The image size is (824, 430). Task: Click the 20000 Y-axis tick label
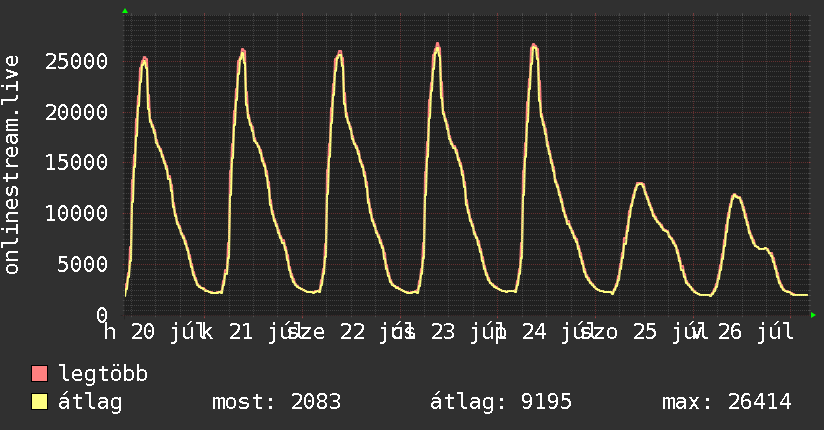[x=77, y=112]
